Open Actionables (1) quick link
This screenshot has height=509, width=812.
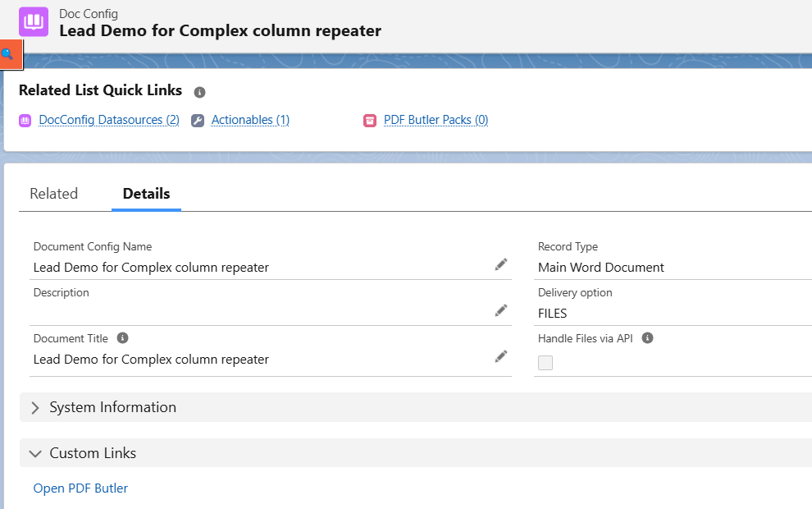pyautogui.click(x=250, y=120)
